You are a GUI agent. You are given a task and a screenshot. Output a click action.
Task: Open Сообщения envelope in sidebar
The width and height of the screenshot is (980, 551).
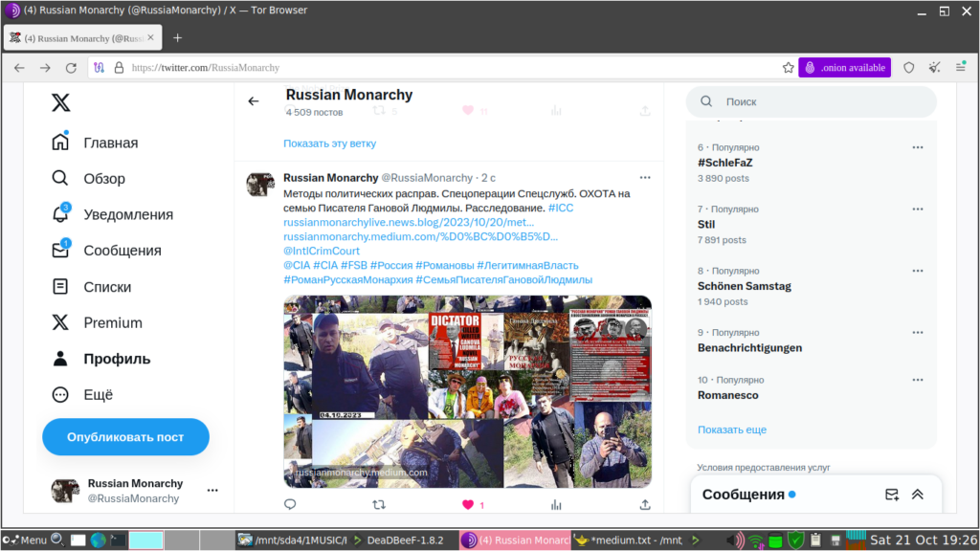pyautogui.click(x=60, y=250)
